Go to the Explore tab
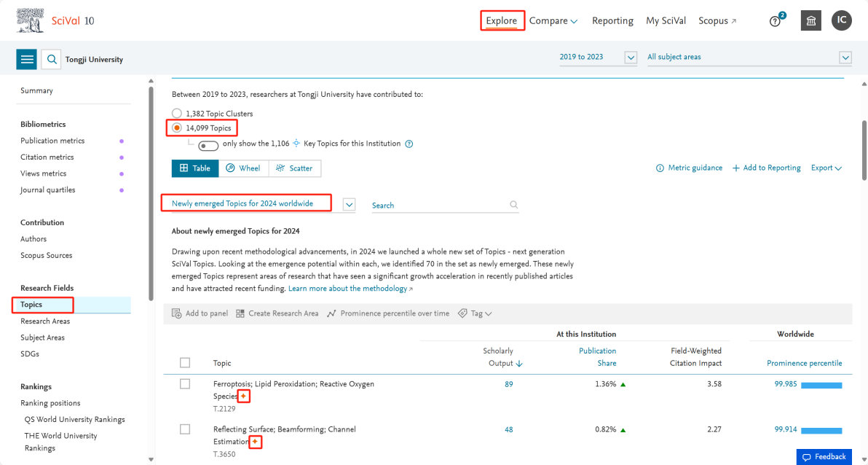This screenshot has width=868, height=465. pos(501,21)
